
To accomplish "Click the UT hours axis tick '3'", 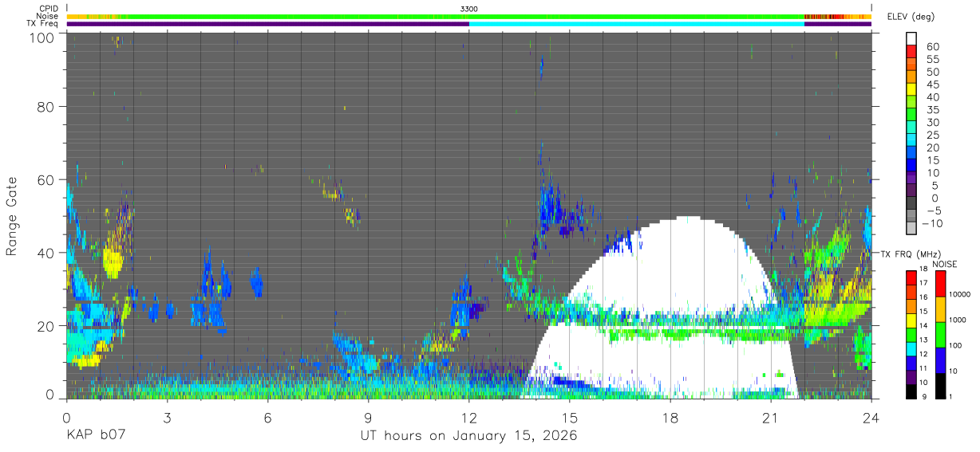I will [167, 417].
